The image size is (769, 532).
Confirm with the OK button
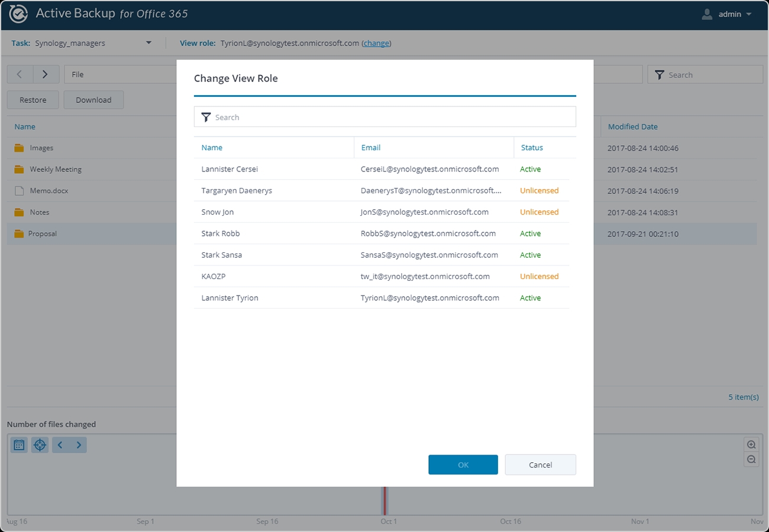click(463, 465)
